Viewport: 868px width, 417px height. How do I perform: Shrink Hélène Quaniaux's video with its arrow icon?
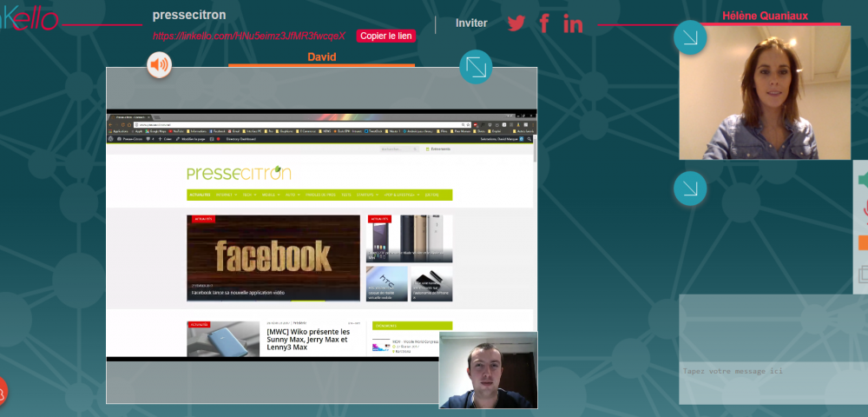tap(690, 37)
